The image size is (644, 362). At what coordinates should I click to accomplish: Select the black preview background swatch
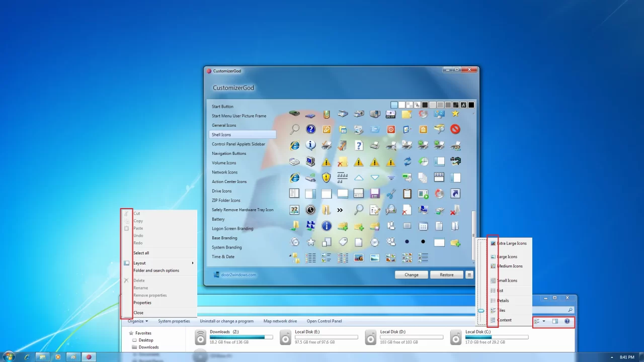[471, 105]
